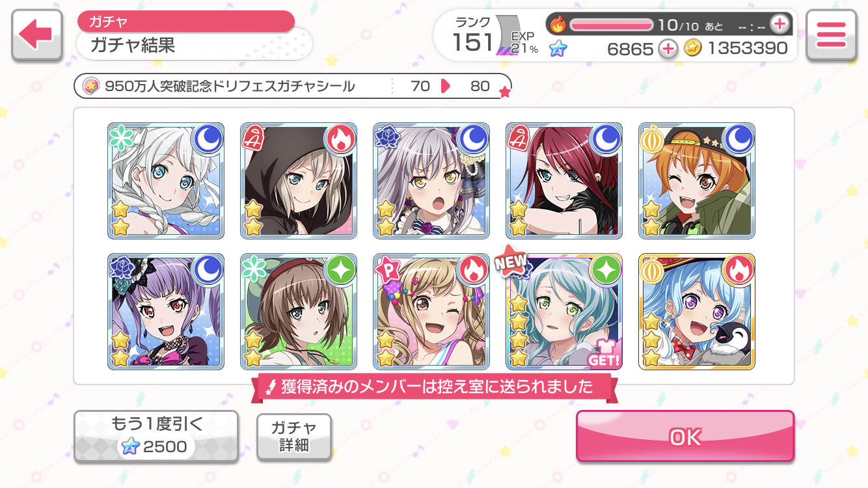
Task: Select the black-hooded girl card
Action: tap(299, 181)
